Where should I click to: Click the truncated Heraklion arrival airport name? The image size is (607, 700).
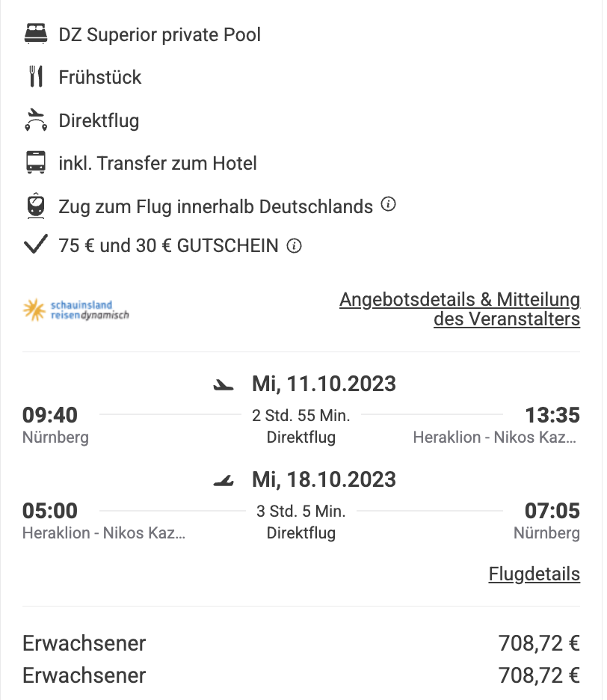click(495, 437)
